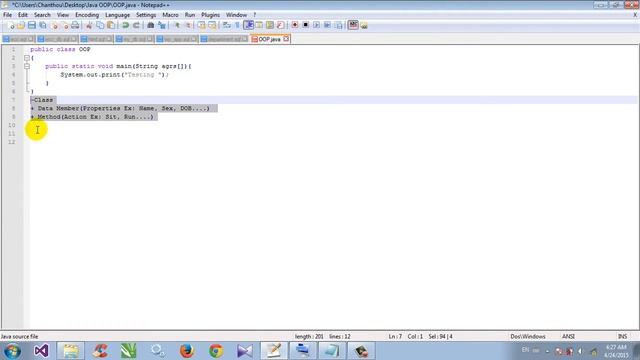Click the Save All icon

point(42,25)
